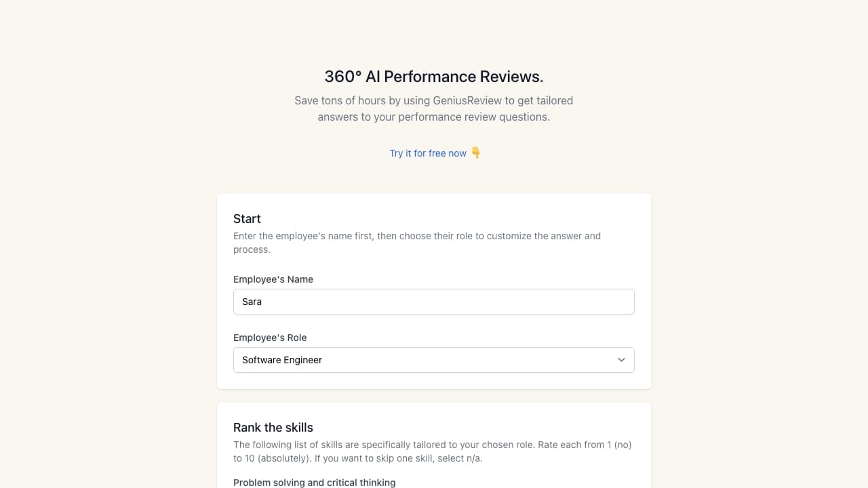This screenshot has height=488, width=868.
Task: Select the Problem solving and critical thinking label
Action: (x=314, y=482)
